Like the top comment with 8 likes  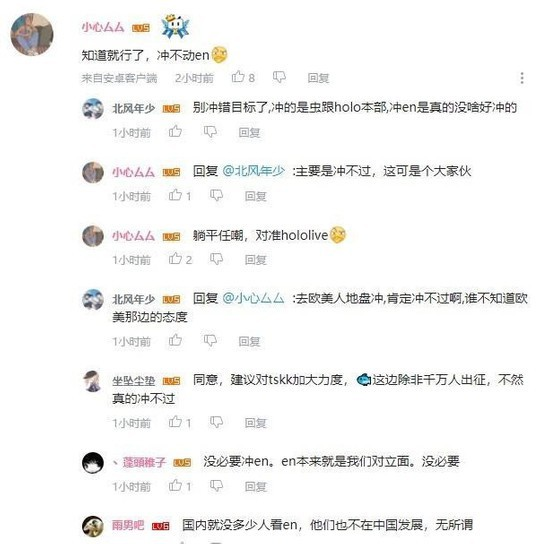(238, 77)
